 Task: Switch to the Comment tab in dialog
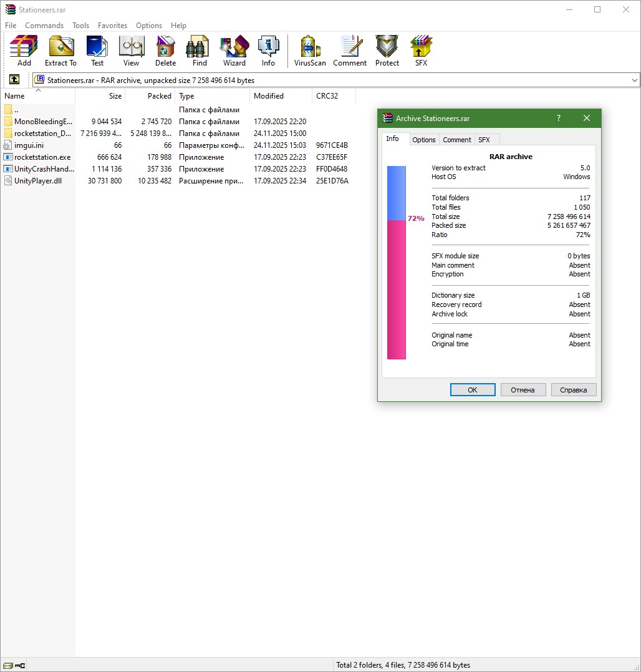click(457, 140)
